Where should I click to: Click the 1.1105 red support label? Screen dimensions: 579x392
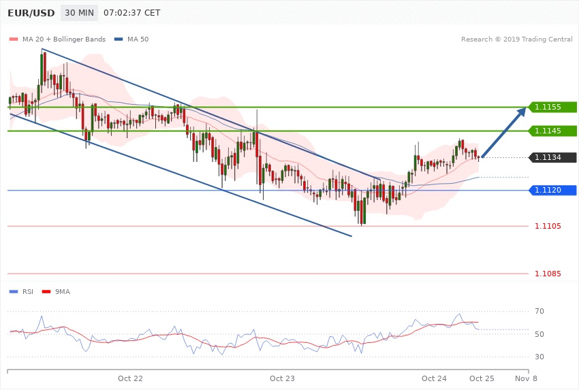click(548, 226)
